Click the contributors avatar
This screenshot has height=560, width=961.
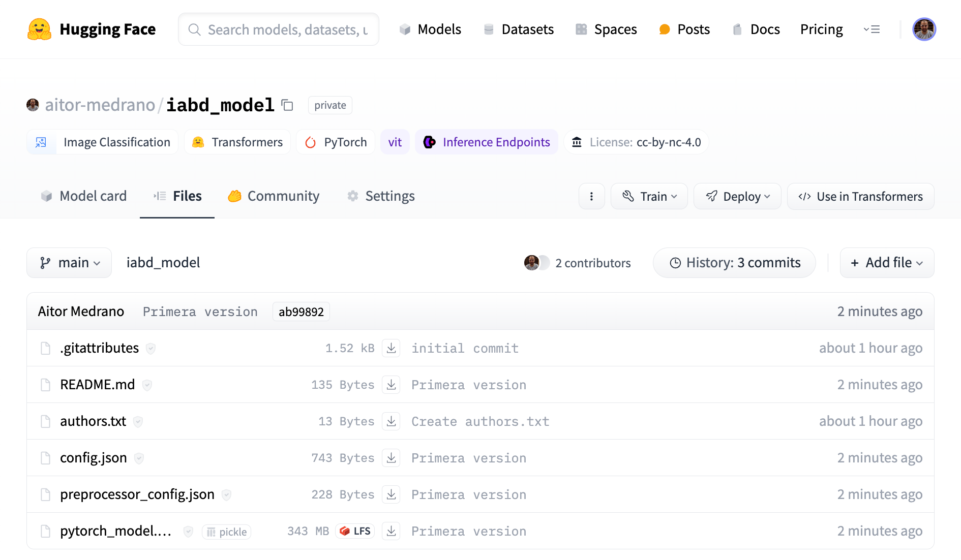[x=532, y=263]
